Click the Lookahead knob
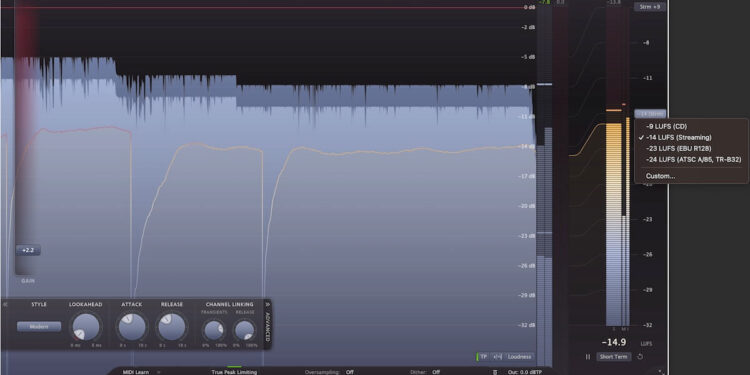This screenshot has height=375, width=750. (x=86, y=328)
